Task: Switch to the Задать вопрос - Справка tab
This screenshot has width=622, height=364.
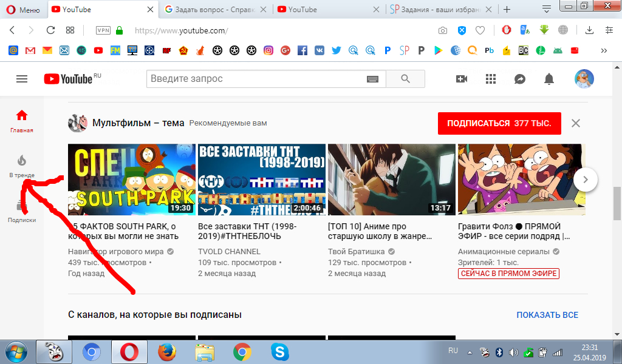Action: click(216, 10)
